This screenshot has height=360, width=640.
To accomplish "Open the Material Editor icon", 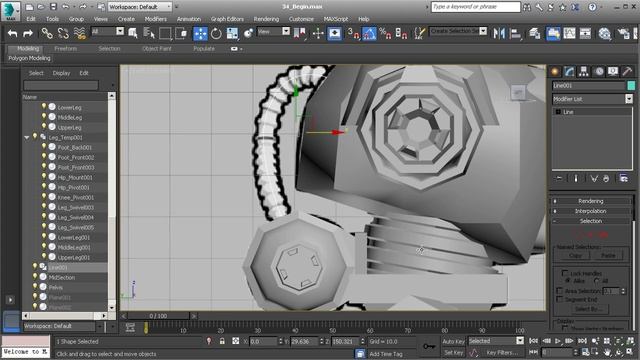I will (604, 33).
